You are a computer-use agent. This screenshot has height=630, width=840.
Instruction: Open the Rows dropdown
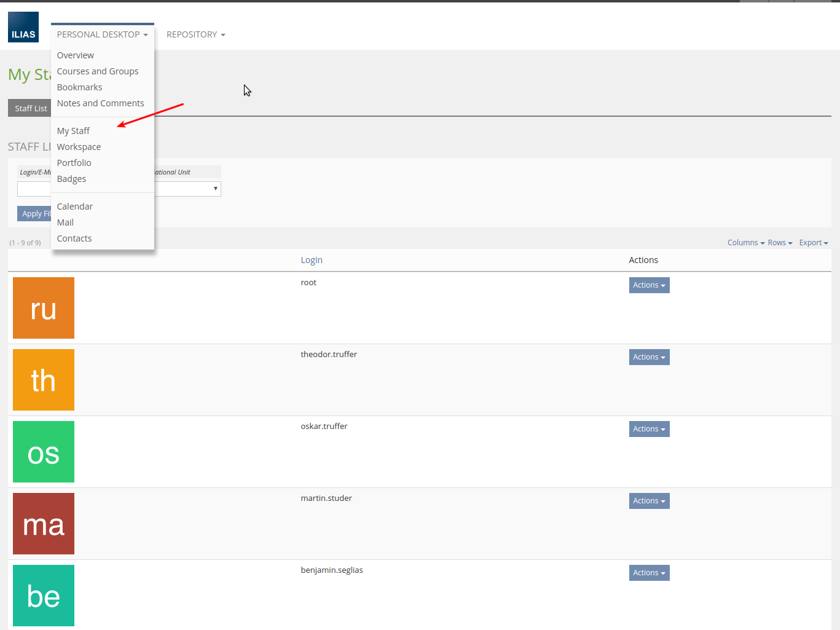[780, 243]
